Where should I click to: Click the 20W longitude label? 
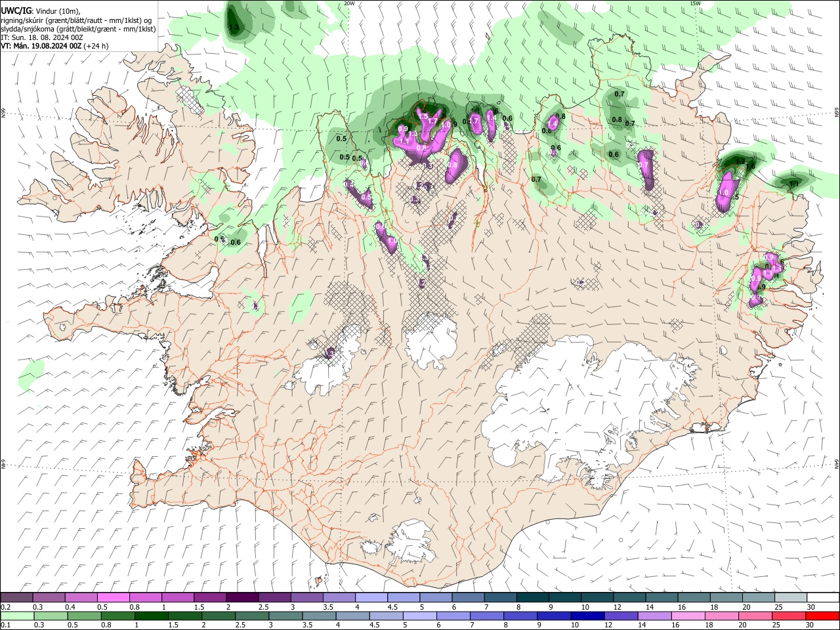point(349,3)
